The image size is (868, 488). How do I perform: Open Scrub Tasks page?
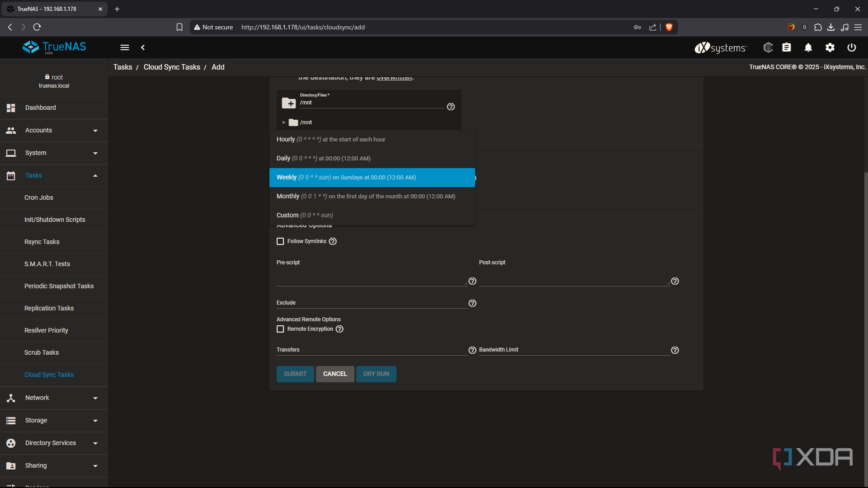[54, 353]
